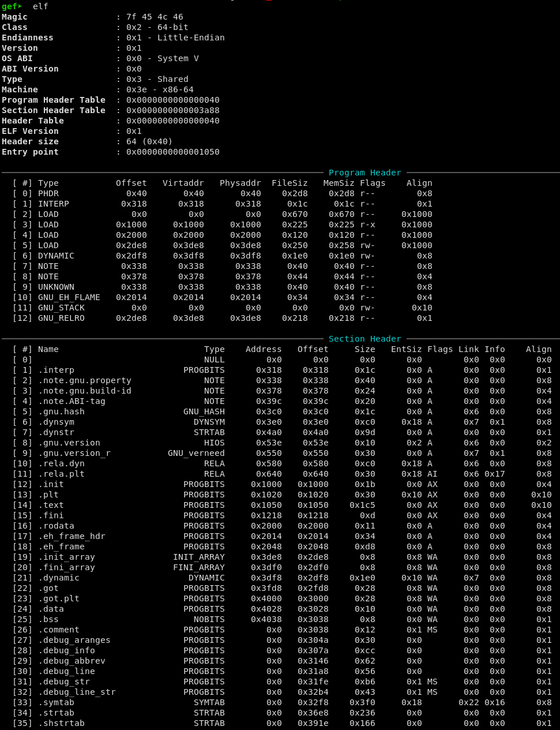Screen dimensions: 560x730
Task: Click the .debug_aranges section name
Action: [74, 640]
